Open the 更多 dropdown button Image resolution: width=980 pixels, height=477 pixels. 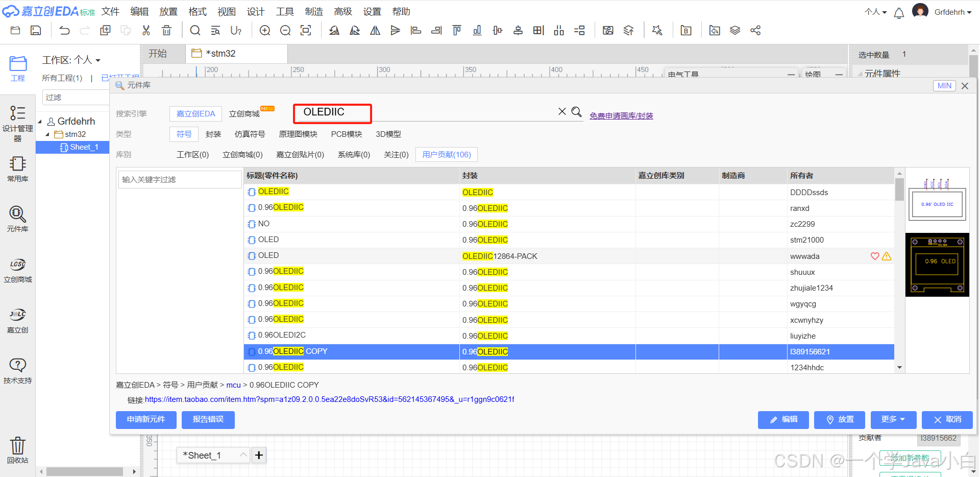893,420
